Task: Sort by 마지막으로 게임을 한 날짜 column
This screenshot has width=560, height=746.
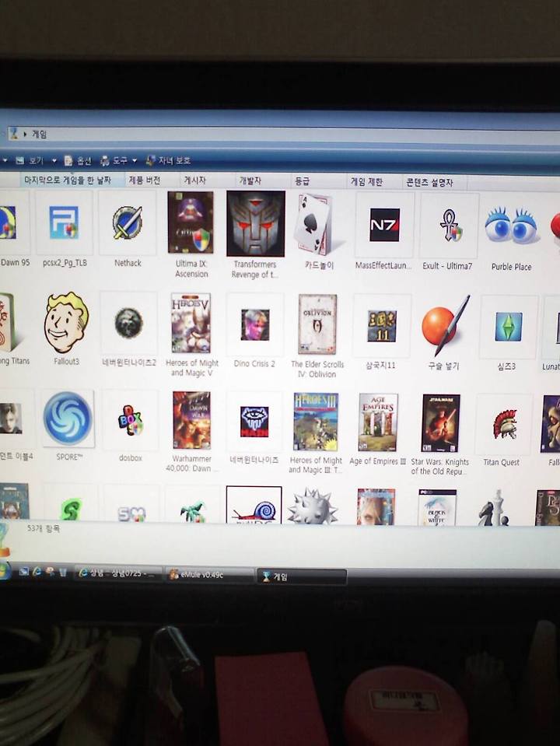Action: click(x=68, y=180)
